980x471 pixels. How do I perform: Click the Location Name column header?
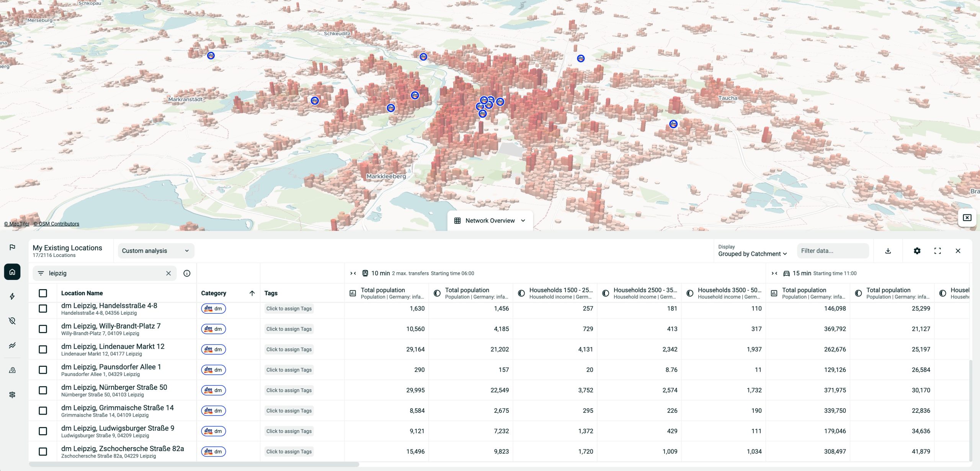pyautogui.click(x=82, y=293)
